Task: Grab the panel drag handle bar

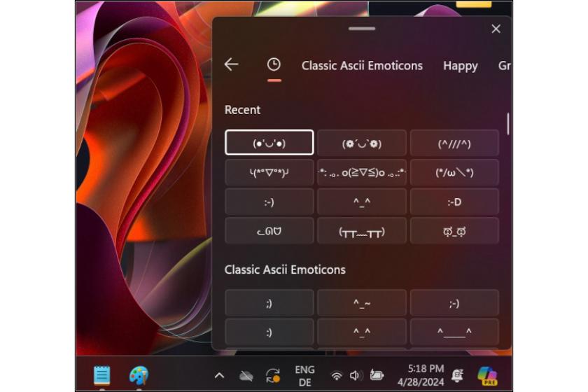Action: click(361, 29)
